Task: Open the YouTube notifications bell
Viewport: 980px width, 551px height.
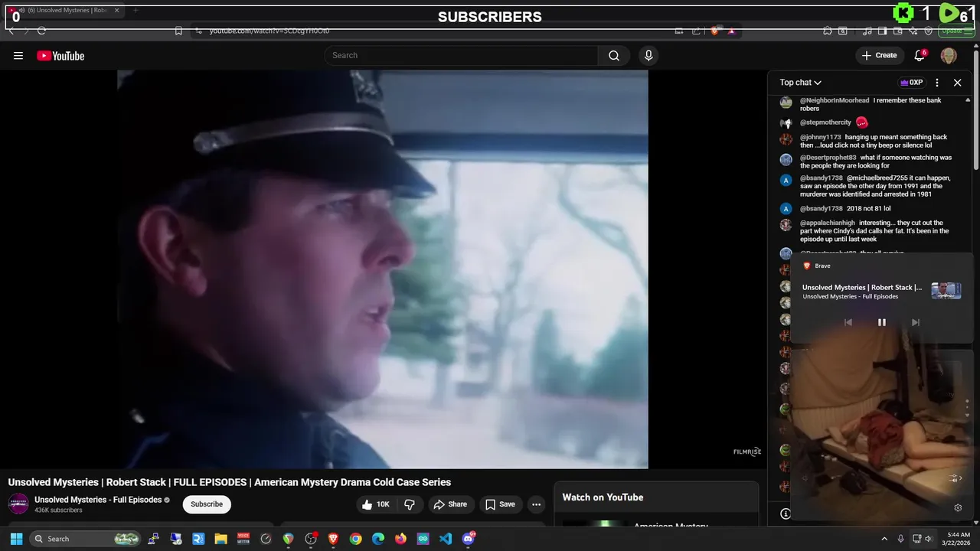Action: coord(920,55)
